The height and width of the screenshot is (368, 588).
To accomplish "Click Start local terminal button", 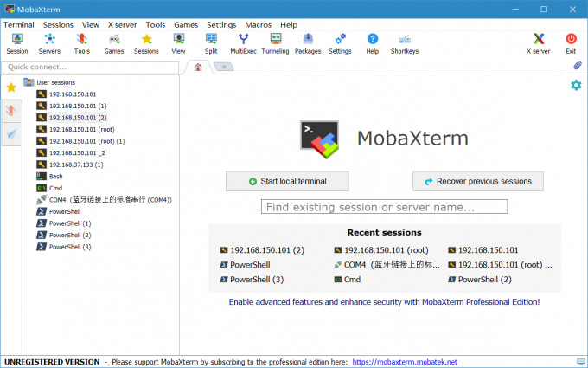I will point(287,181).
